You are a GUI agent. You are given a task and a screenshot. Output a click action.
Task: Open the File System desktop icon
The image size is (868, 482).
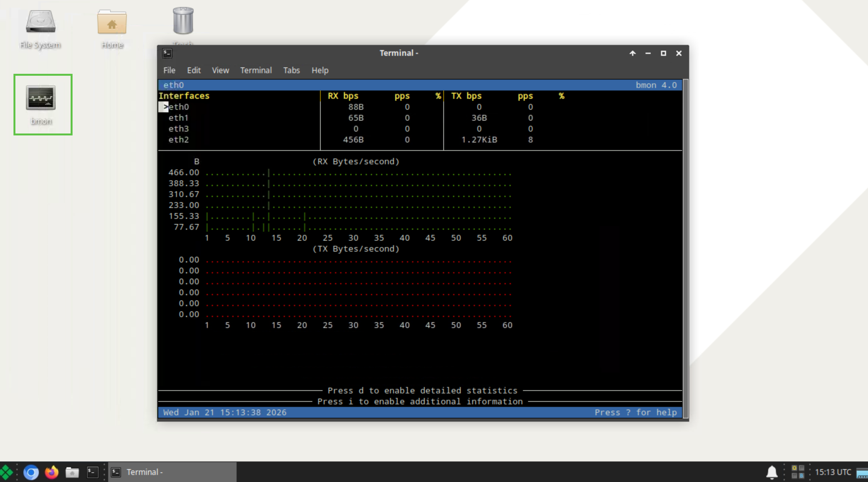[40, 22]
